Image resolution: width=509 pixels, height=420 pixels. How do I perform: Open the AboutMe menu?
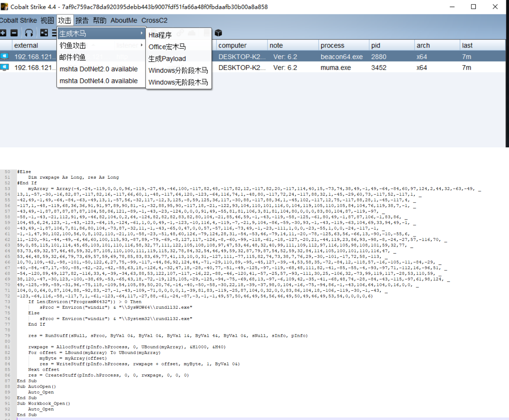[x=124, y=20]
